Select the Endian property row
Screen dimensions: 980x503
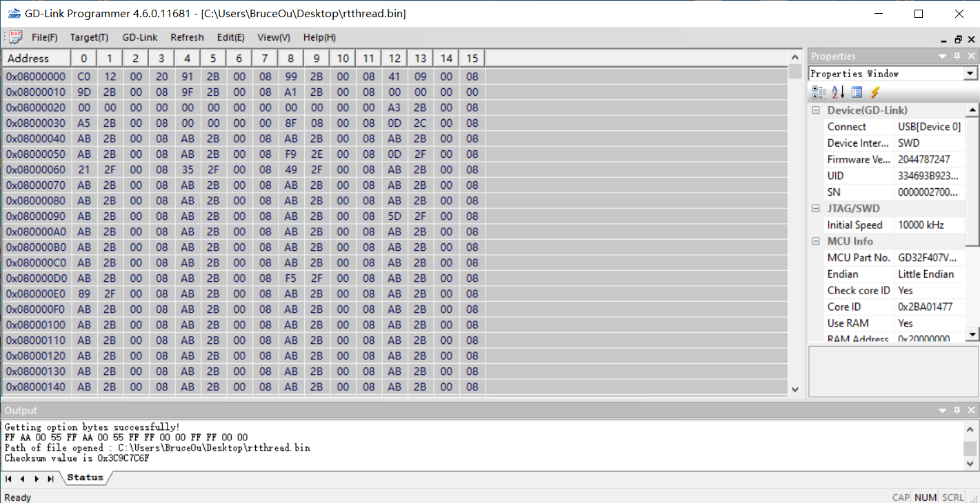click(894, 274)
